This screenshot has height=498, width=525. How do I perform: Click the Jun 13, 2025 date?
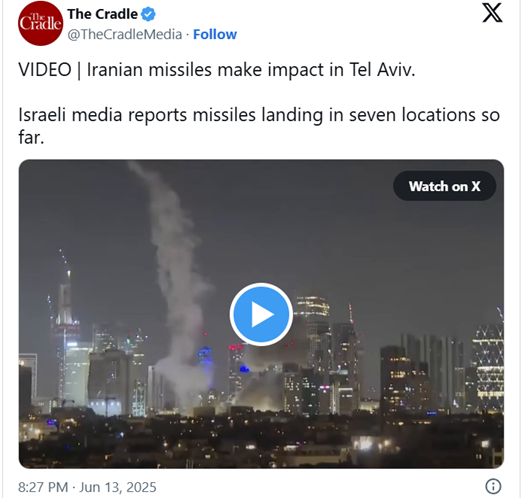coord(118,487)
